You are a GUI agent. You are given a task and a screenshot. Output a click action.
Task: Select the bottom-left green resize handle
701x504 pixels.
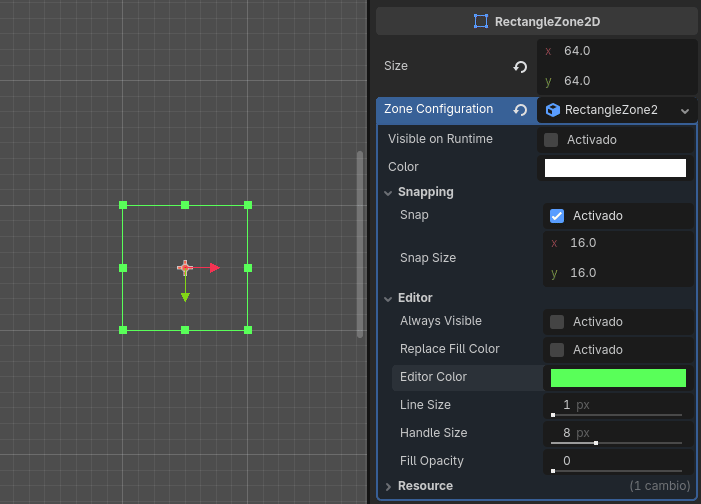[123, 330]
